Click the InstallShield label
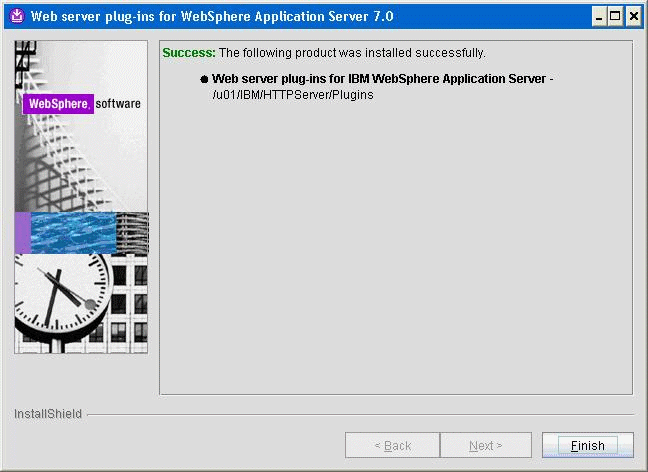The image size is (648, 472). tap(48, 414)
